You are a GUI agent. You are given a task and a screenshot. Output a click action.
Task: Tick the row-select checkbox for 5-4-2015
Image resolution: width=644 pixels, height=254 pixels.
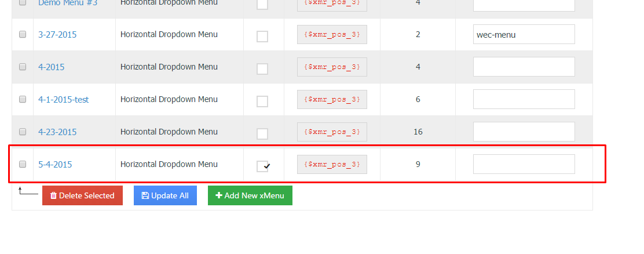[23, 164]
